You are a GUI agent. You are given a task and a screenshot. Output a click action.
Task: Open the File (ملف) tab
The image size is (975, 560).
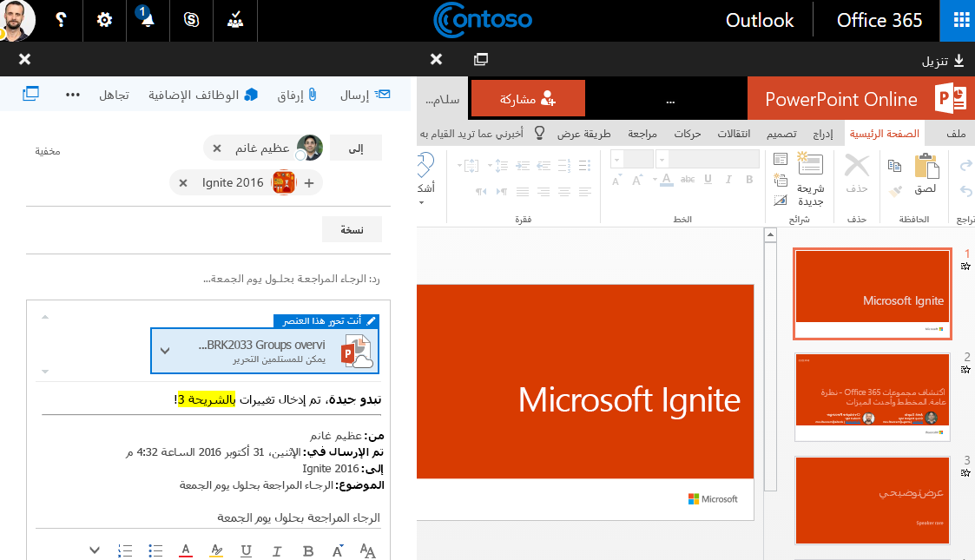956,133
